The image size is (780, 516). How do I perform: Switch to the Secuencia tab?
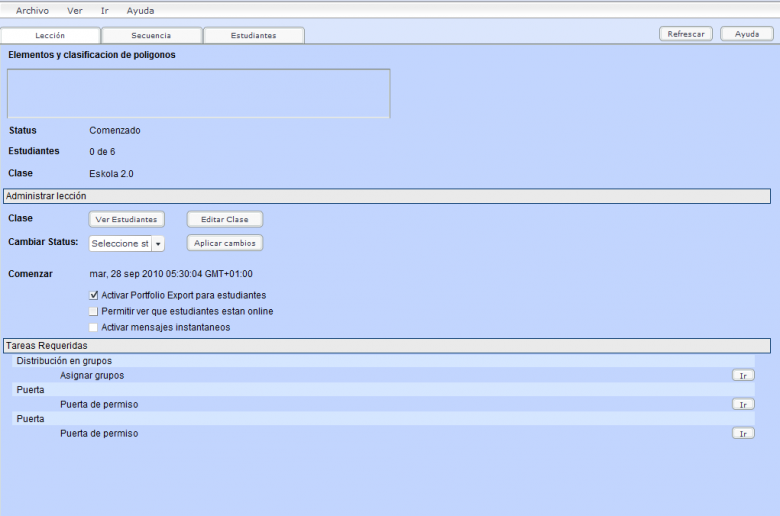coord(151,35)
